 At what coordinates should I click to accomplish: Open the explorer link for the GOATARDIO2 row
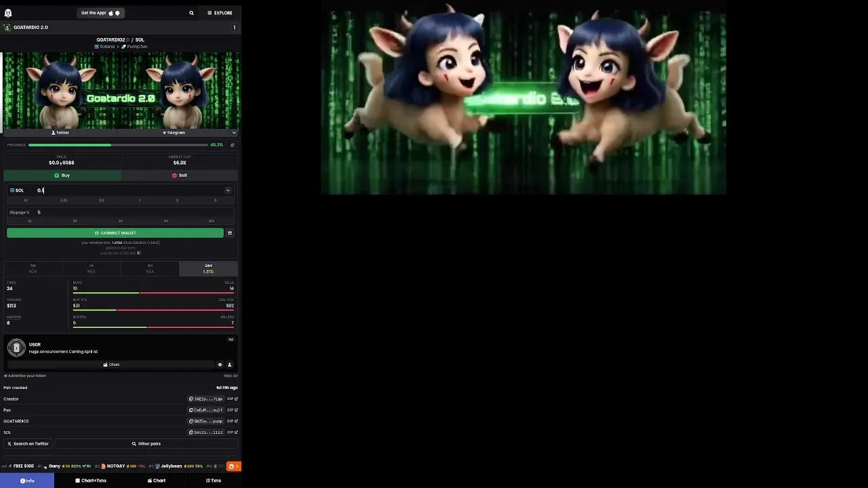coord(233,422)
